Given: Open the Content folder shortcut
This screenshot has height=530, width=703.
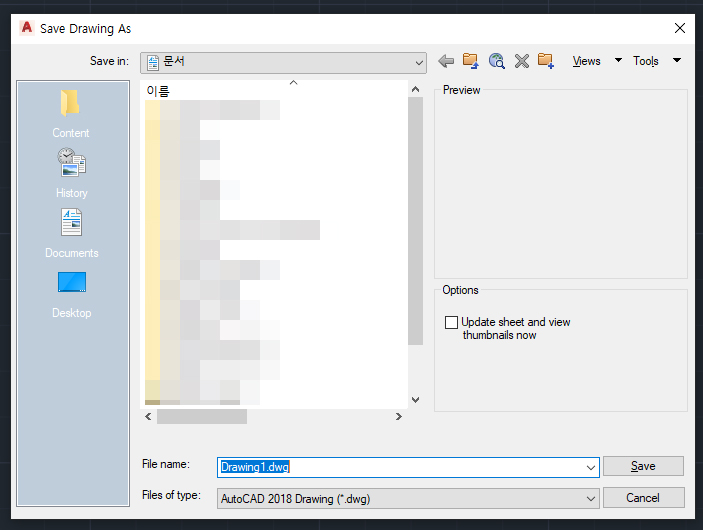Looking at the screenshot, I should (71, 114).
